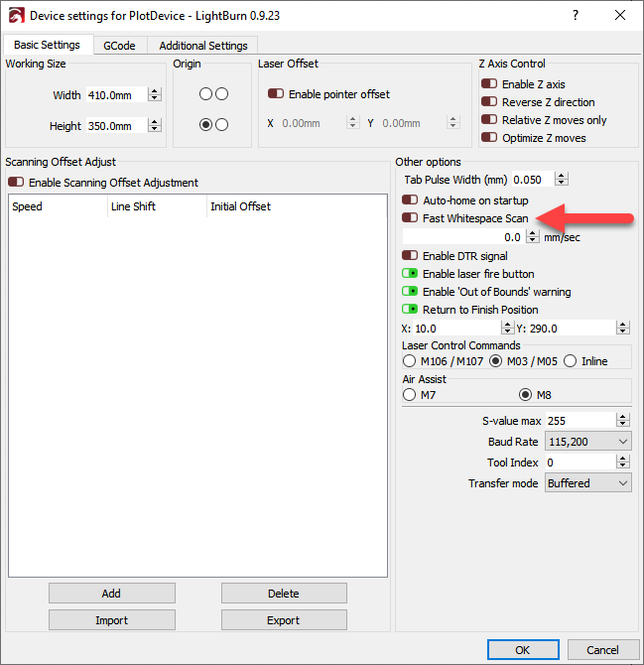This screenshot has width=644, height=665.
Task: Toggle Enable 'Out of Bounds' warning
Action: (x=410, y=291)
